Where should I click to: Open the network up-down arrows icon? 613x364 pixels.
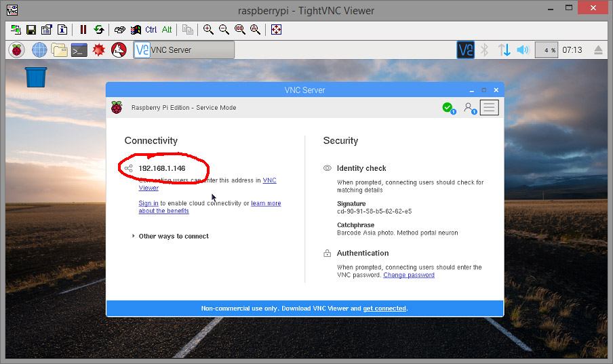(x=504, y=50)
